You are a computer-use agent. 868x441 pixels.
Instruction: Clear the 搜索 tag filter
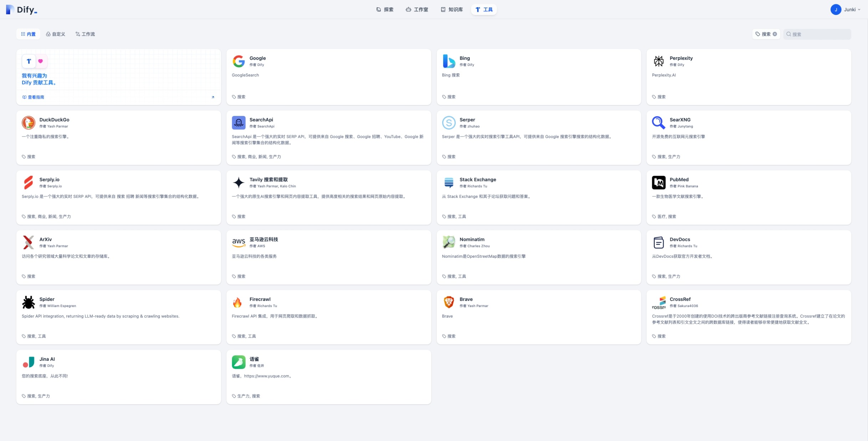click(775, 34)
